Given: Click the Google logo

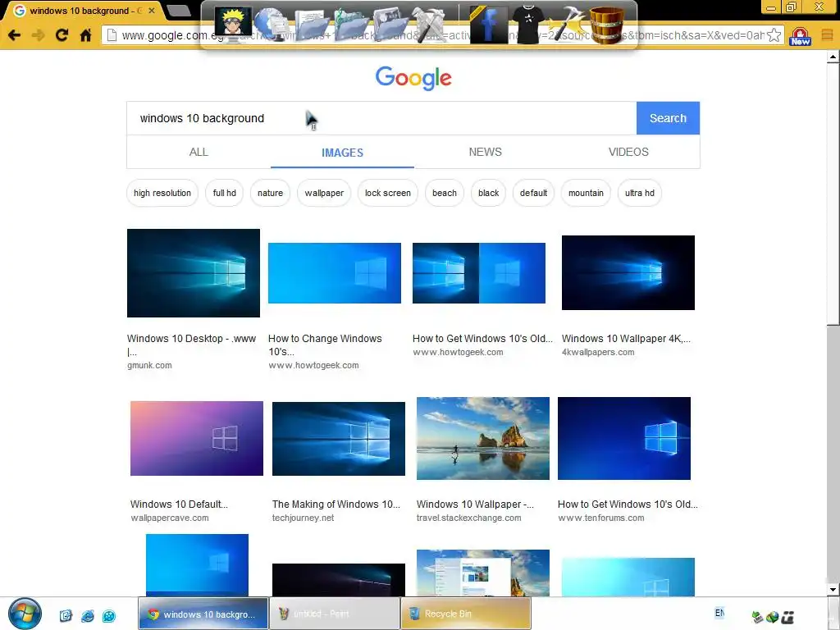Looking at the screenshot, I should tap(413, 78).
